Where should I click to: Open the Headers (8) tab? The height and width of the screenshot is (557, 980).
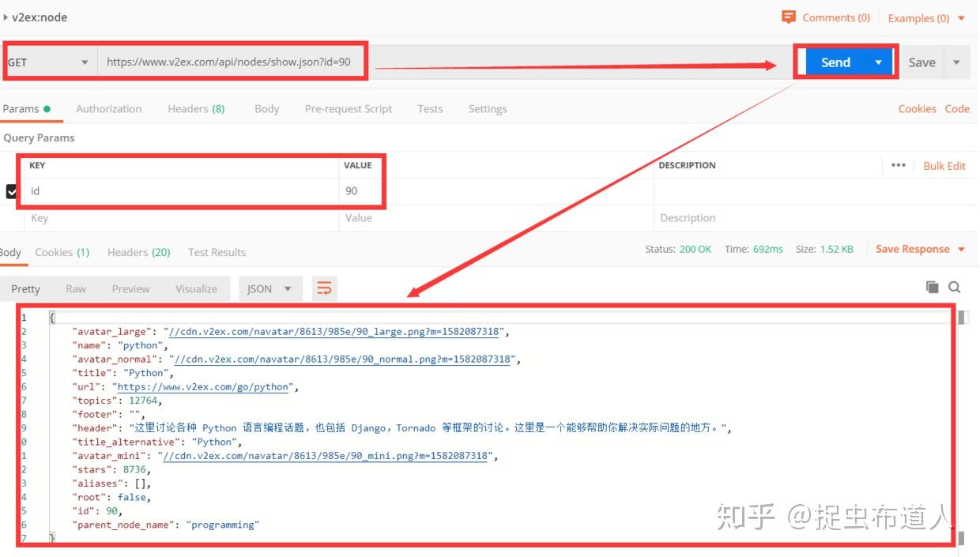point(196,109)
